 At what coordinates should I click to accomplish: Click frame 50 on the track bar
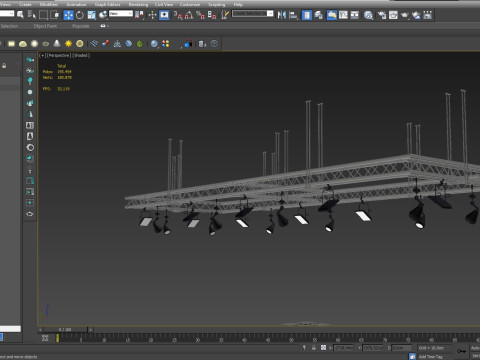(x=291, y=339)
